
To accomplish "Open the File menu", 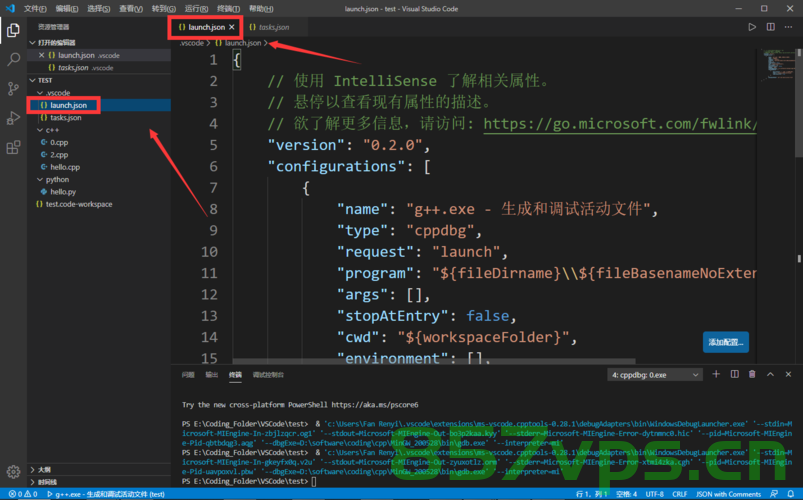I will click(35, 9).
